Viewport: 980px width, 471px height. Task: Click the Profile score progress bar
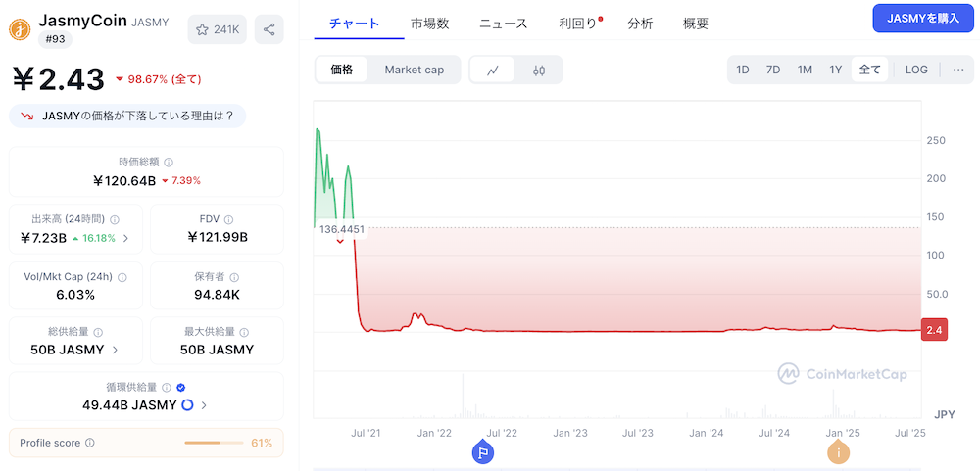pos(214,443)
